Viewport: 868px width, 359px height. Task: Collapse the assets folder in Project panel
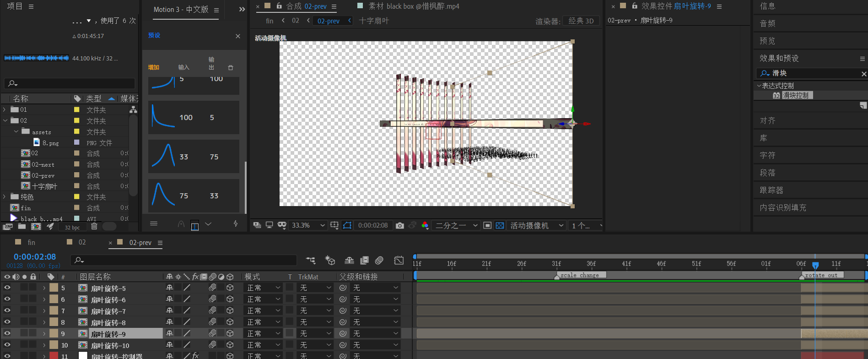[x=16, y=131]
